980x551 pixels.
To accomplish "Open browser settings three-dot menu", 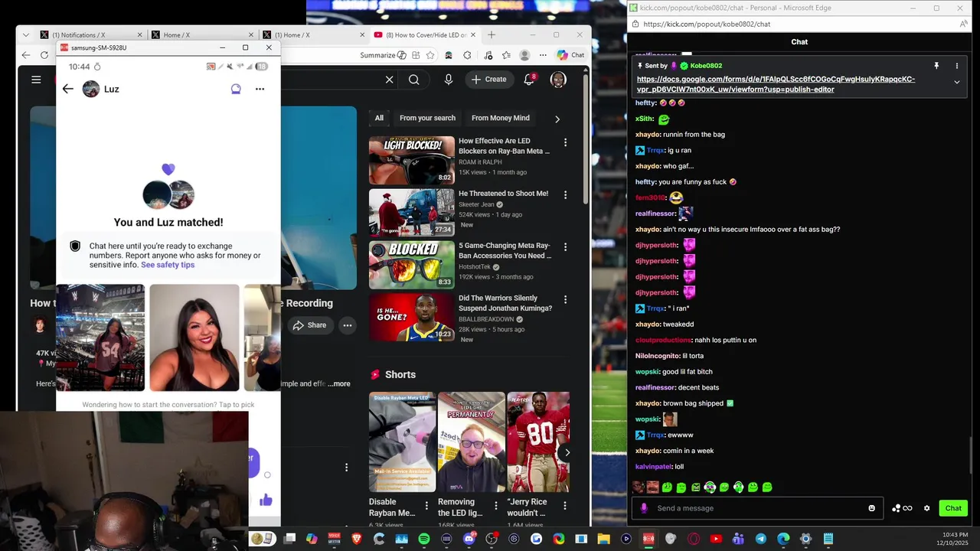I will (543, 55).
